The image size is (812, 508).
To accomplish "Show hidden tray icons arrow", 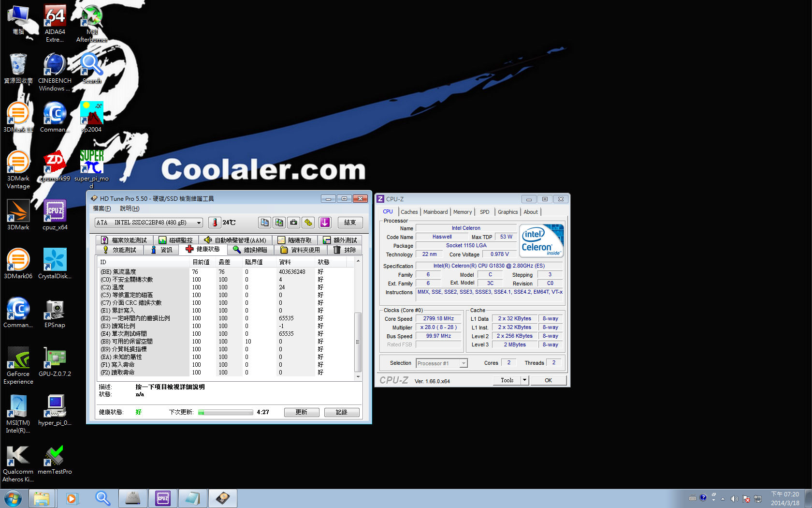I will point(723,498).
